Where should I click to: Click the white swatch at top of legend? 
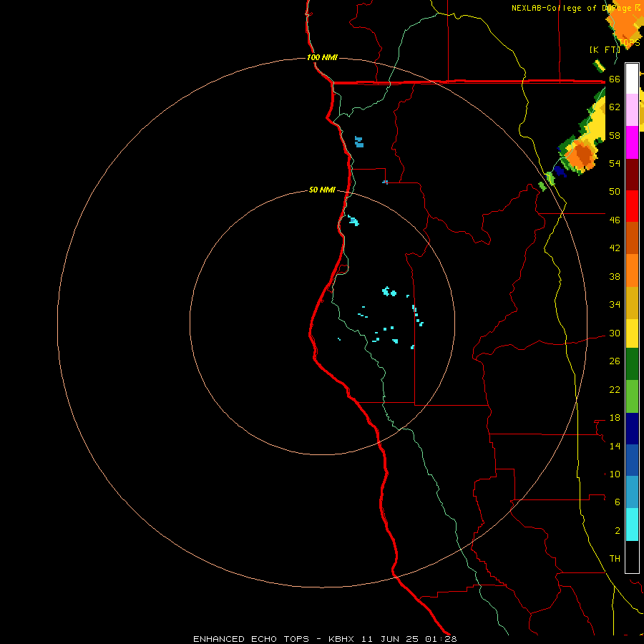632,79
